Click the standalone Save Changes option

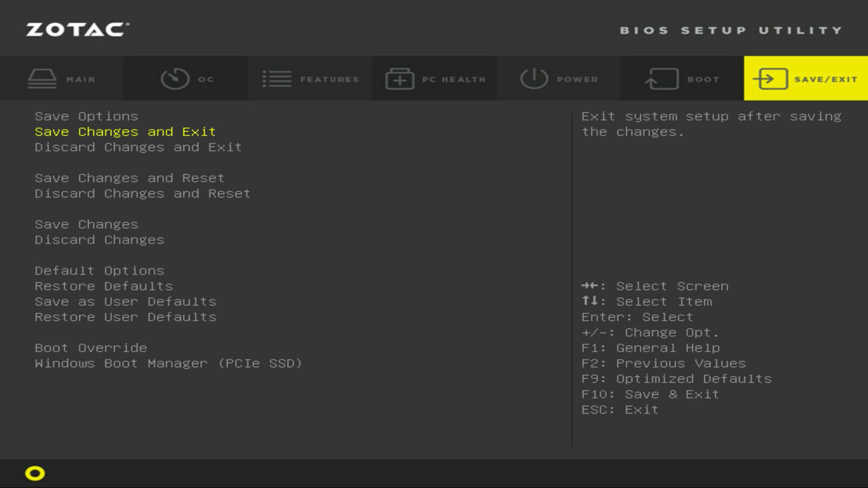(x=86, y=225)
